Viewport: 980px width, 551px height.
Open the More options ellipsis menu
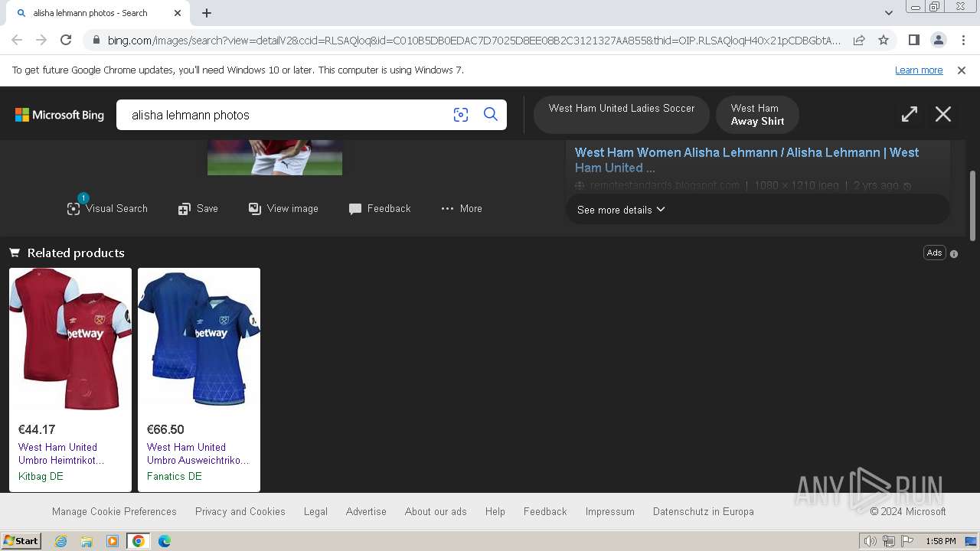tap(462, 208)
